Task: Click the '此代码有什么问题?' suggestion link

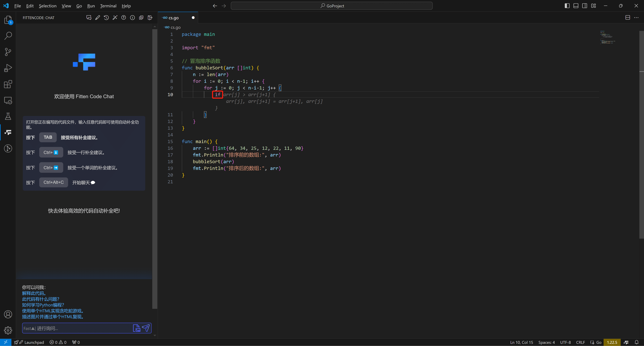Action: pyautogui.click(x=40, y=299)
